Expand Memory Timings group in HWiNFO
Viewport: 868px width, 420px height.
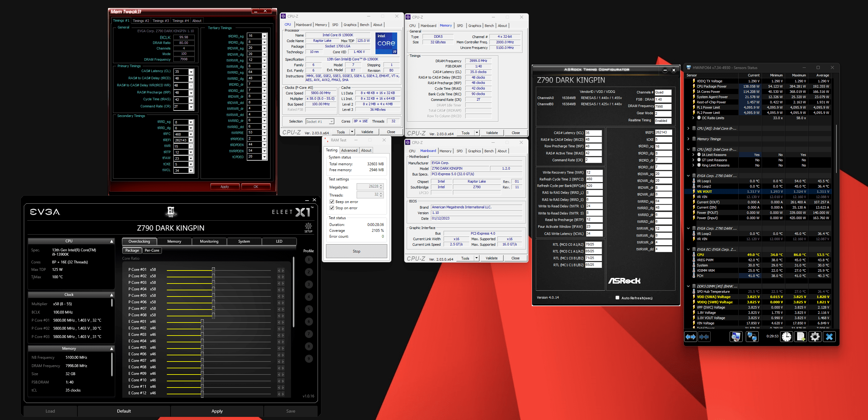[x=688, y=139]
